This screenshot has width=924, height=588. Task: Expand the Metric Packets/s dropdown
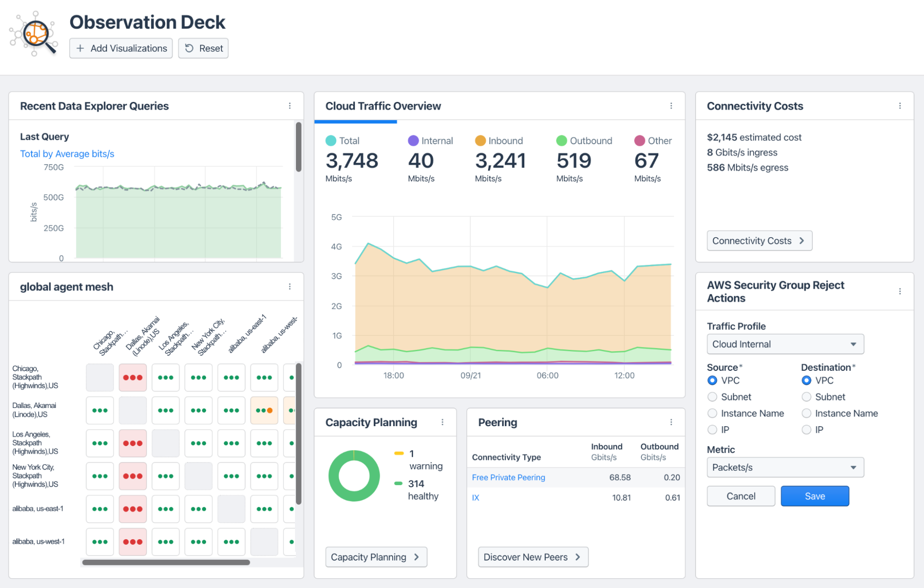tap(785, 468)
